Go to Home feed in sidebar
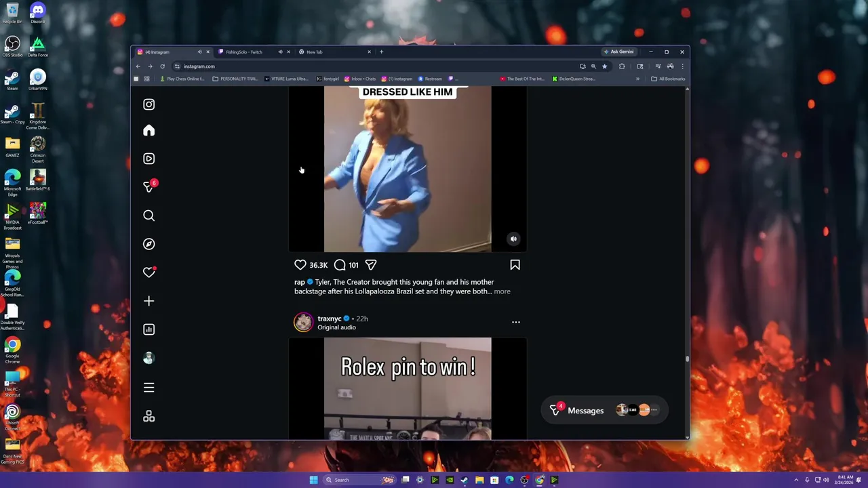 (x=149, y=130)
